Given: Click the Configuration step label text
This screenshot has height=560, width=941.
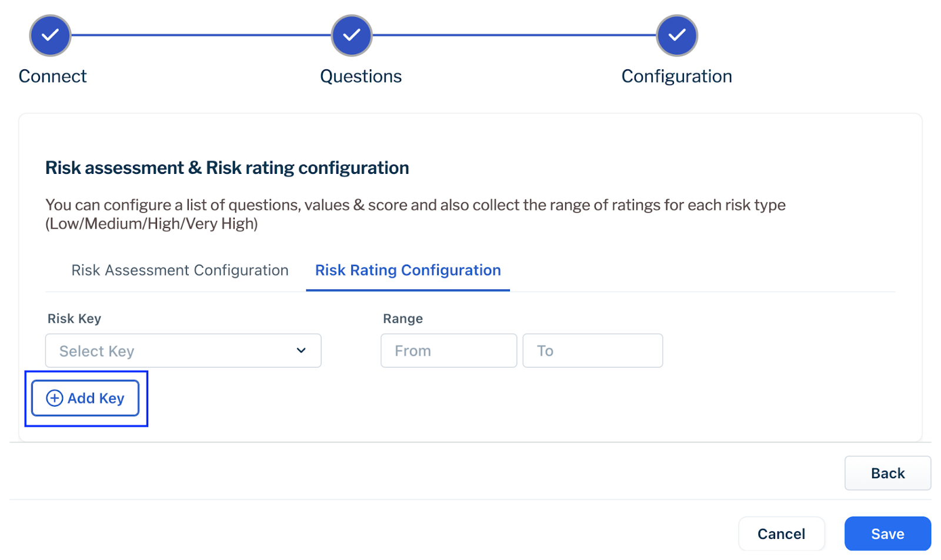Looking at the screenshot, I should click(x=676, y=76).
